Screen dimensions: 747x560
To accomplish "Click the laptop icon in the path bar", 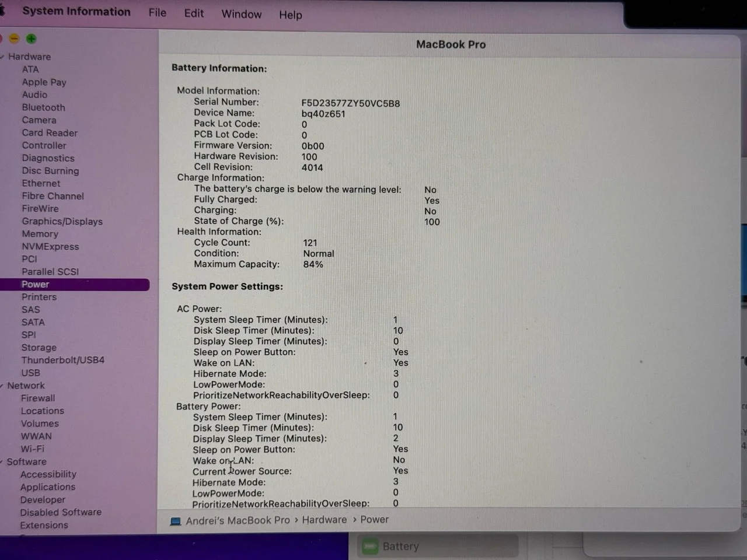I will (176, 521).
